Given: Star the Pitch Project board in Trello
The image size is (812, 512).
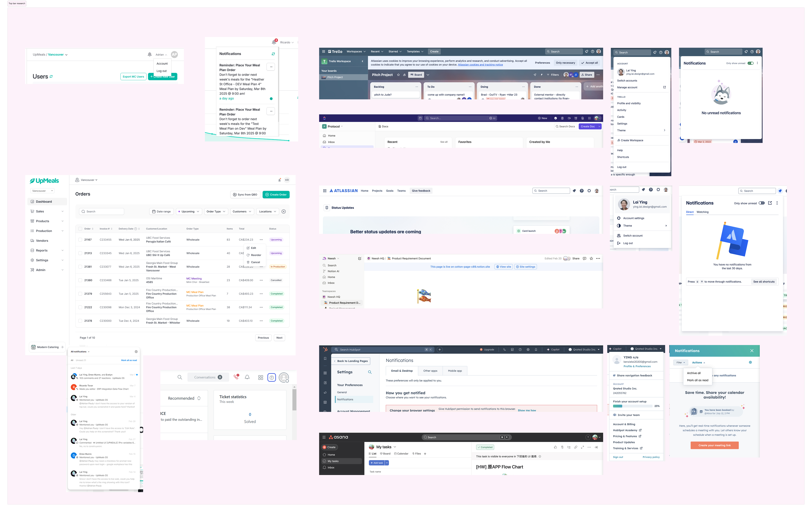Looking at the screenshot, I should pyautogui.click(x=398, y=75).
